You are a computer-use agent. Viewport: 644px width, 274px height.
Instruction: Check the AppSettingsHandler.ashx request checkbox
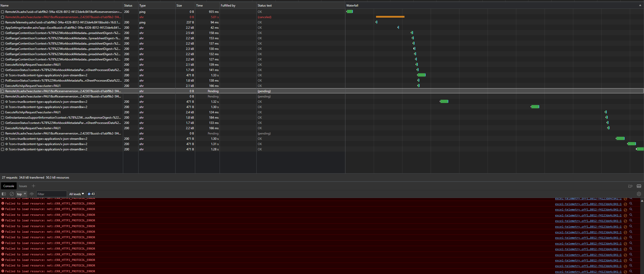[x=3, y=28]
